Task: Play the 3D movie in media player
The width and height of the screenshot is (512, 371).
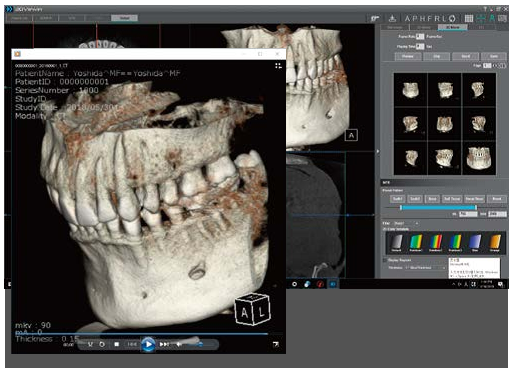Action: pyautogui.click(x=148, y=344)
